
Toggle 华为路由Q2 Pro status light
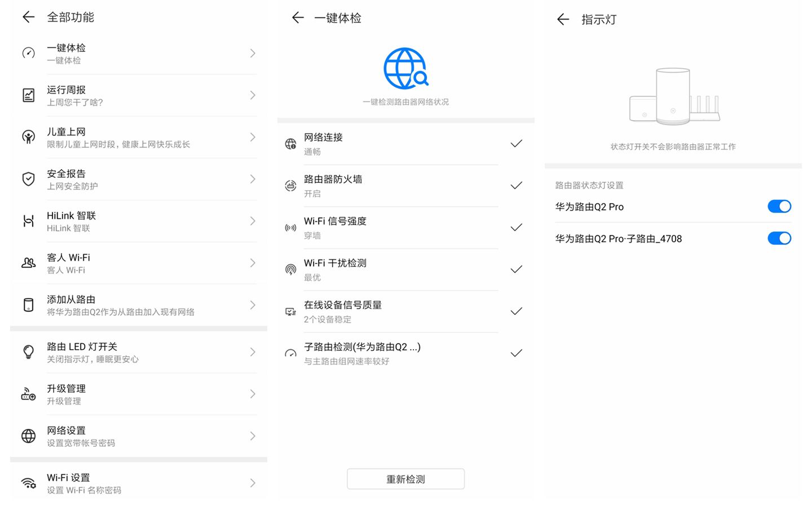[x=779, y=206]
